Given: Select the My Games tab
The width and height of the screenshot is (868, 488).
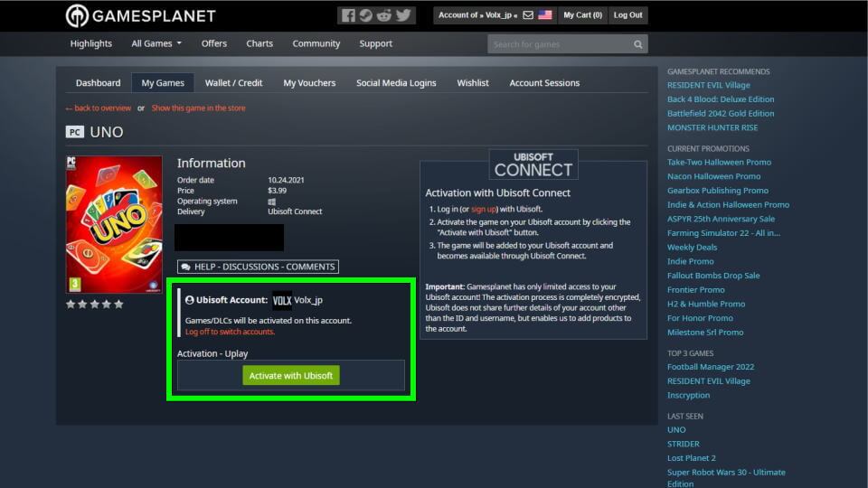Looking at the screenshot, I should pos(163,83).
